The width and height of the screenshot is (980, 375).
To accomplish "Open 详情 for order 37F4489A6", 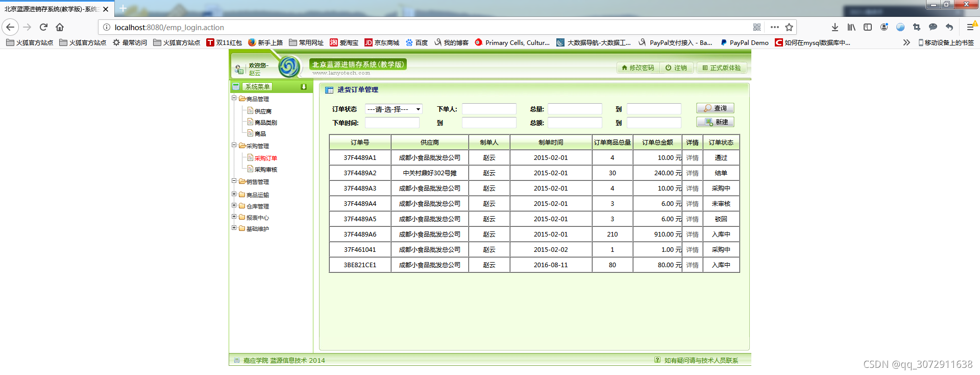I will coord(692,235).
